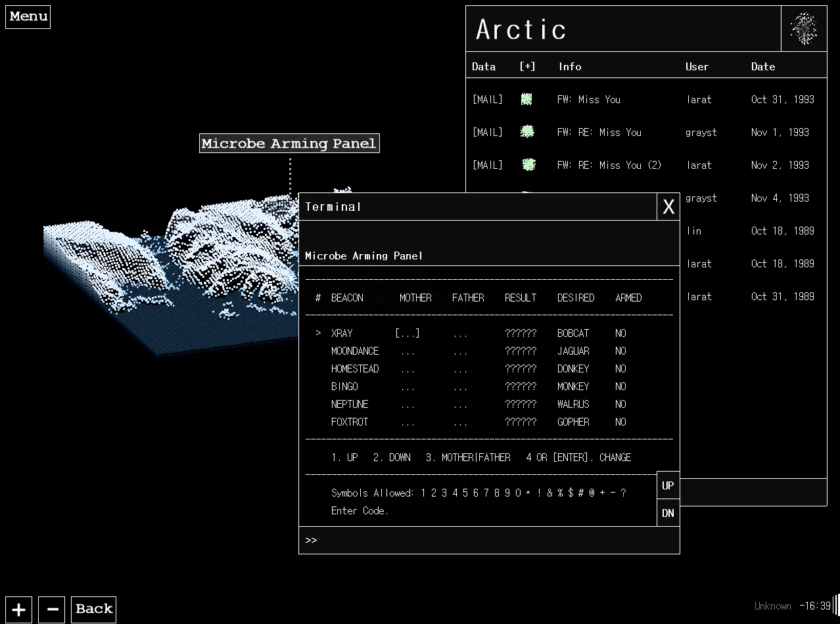The height and width of the screenshot is (624, 840).
Task: Select the XRAY mother code field
Action: click(408, 334)
